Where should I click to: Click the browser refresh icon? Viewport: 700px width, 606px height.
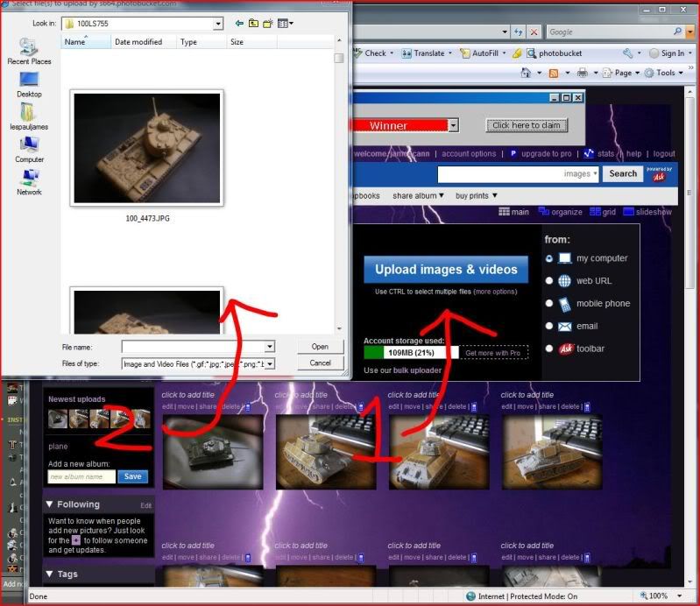pos(519,32)
